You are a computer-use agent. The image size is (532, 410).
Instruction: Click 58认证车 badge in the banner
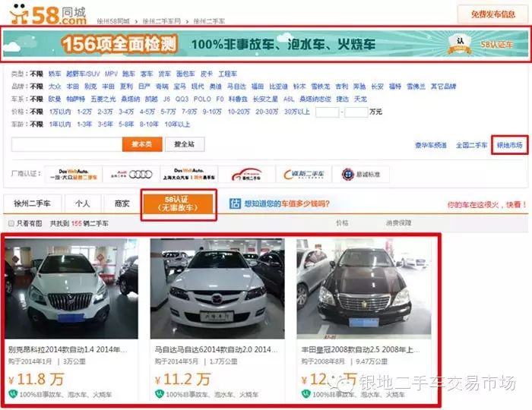click(480, 44)
